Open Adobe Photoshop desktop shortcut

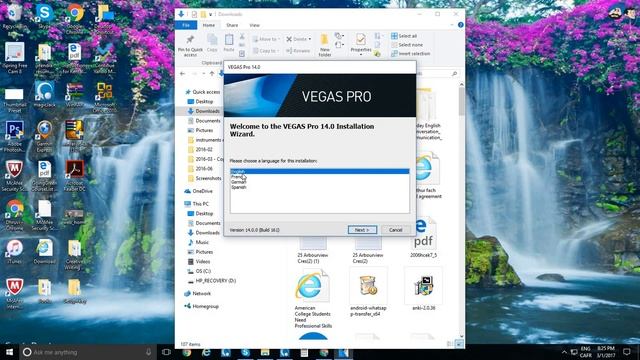pyautogui.click(x=14, y=136)
